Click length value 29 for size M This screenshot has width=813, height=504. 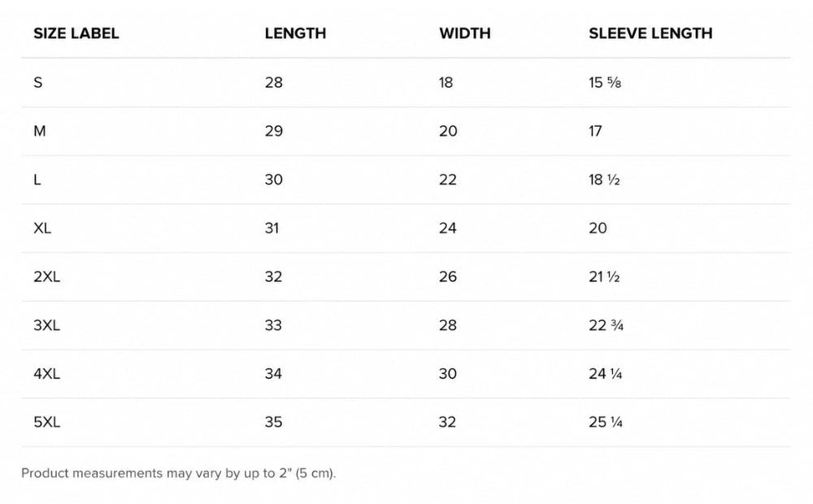[274, 131]
